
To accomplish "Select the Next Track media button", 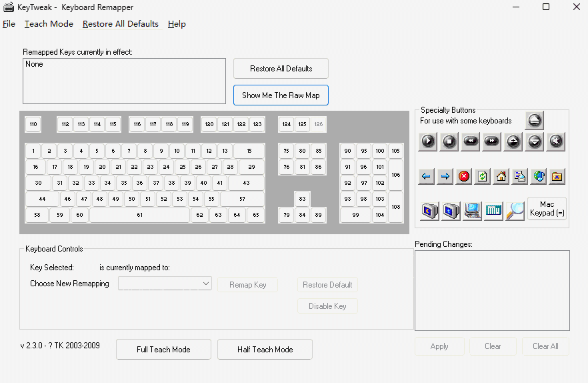I will coord(492,141).
